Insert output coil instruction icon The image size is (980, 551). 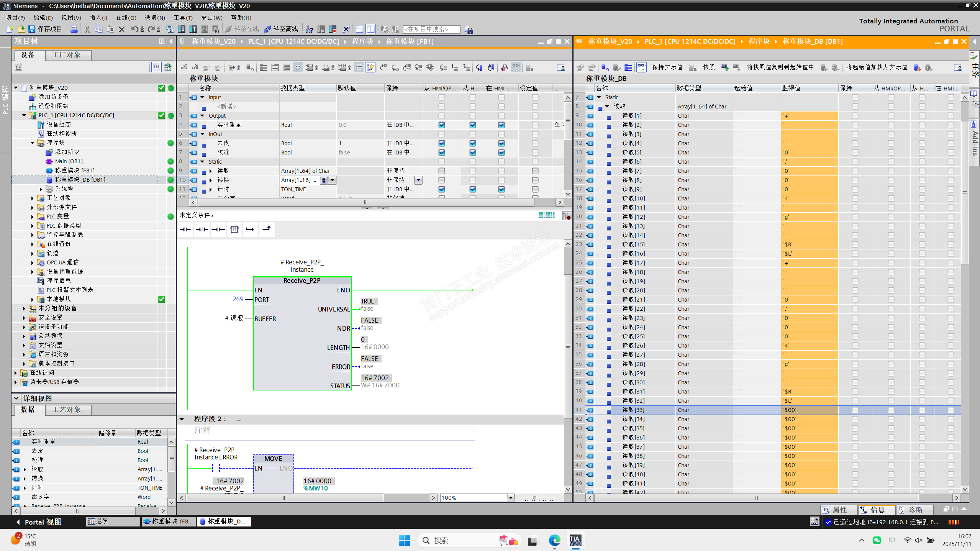tap(218, 229)
